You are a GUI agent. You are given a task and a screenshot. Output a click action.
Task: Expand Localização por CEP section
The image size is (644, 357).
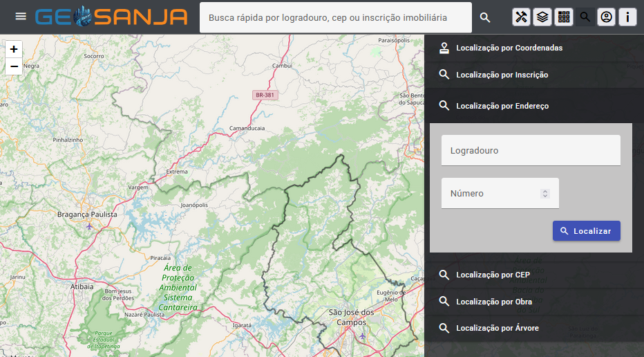click(x=493, y=275)
